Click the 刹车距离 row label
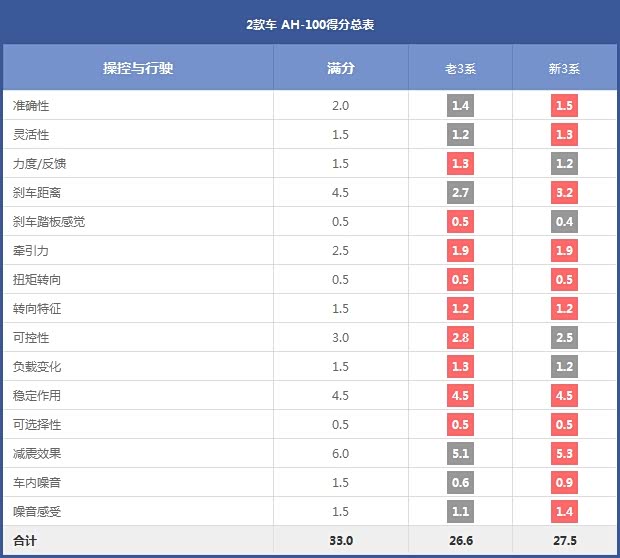Image resolution: width=620 pixels, height=558 pixels. tap(37, 193)
